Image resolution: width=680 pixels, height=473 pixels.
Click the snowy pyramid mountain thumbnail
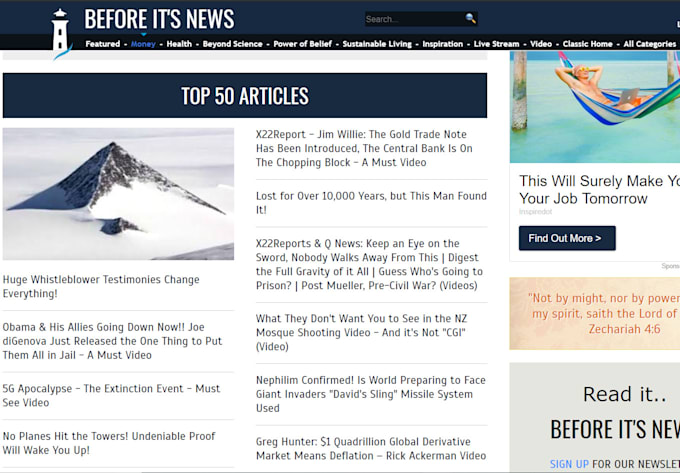point(118,194)
